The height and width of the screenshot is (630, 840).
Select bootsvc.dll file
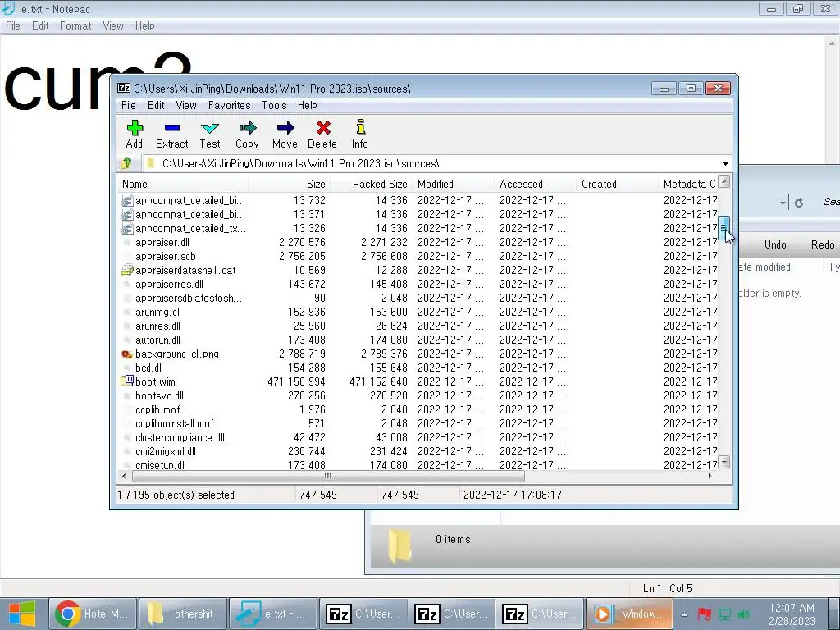(x=159, y=395)
